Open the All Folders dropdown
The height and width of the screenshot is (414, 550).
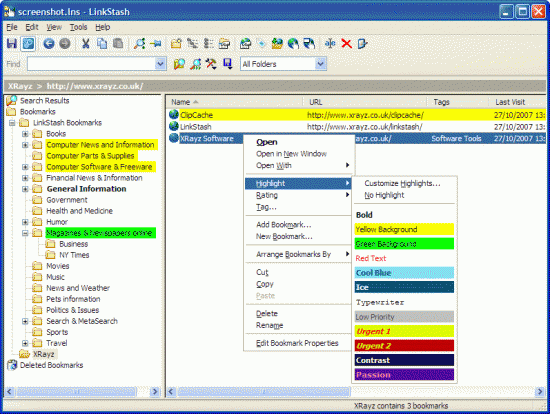320,64
